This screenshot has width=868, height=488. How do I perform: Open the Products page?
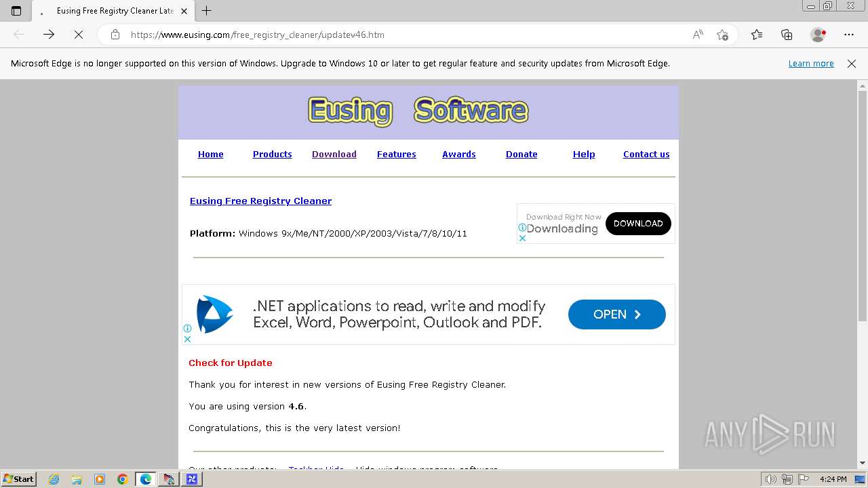272,154
